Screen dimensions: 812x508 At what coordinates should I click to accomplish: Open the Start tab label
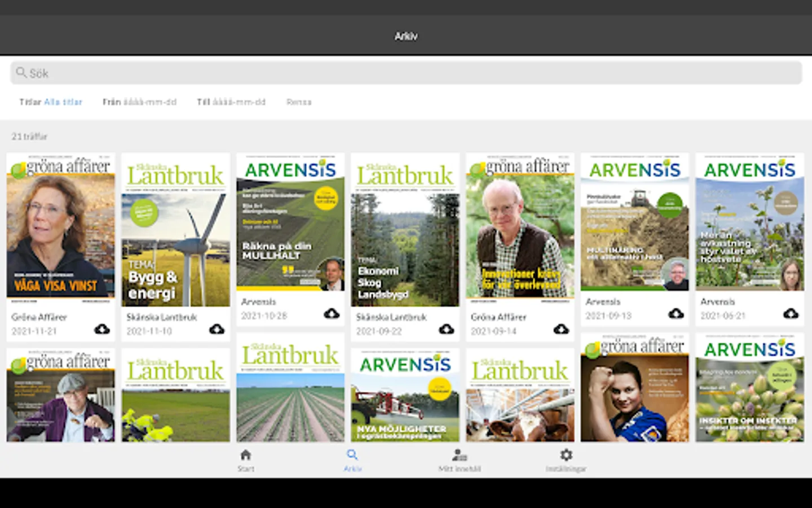point(246,468)
